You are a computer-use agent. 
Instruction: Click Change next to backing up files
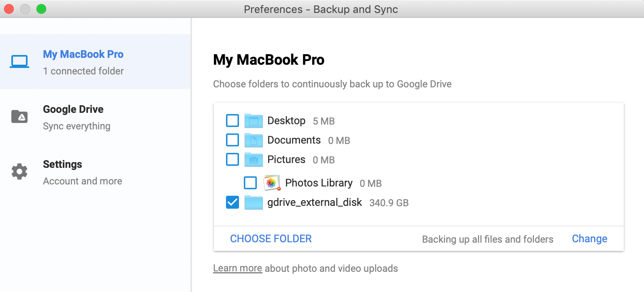click(x=589, y=239)
